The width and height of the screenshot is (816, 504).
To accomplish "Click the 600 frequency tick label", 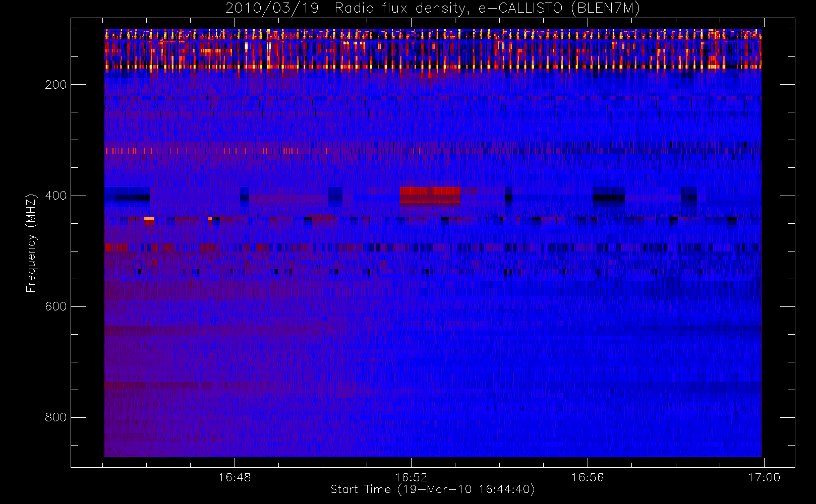I will pyautogui.click(x=55, y=306).
